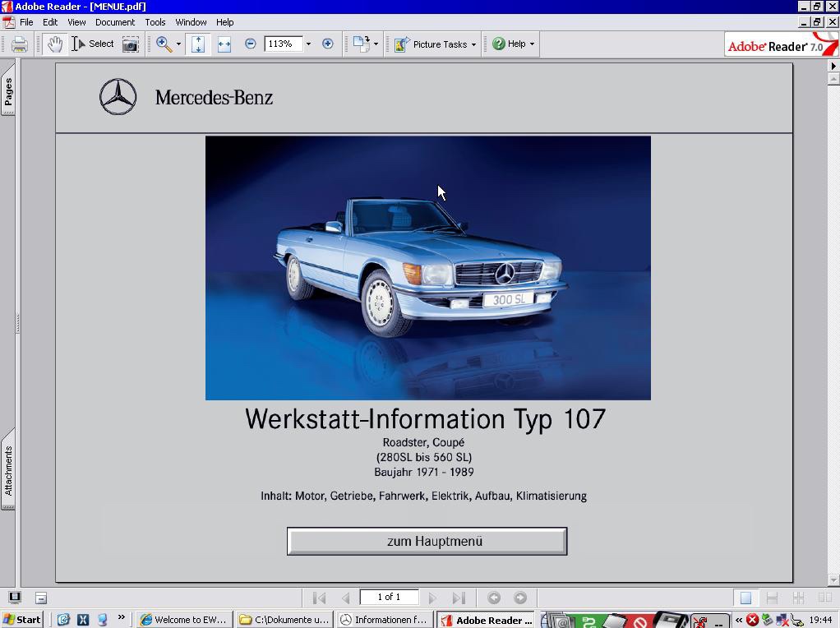840x628 pixels.
Task: Expand quick launch chevron on taskbar
Action: 122,617
